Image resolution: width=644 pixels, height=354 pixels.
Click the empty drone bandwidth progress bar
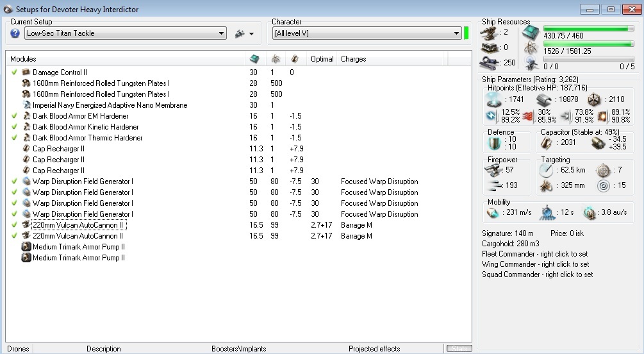tap(588, 59)
